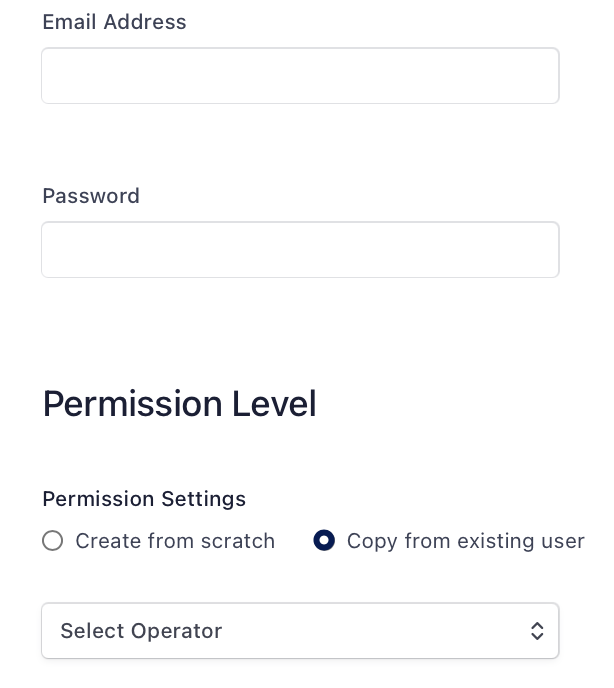Screen dimensions: 614x688
Task: Click the "Select Operator" placeholder text
Action: [141, 631]
